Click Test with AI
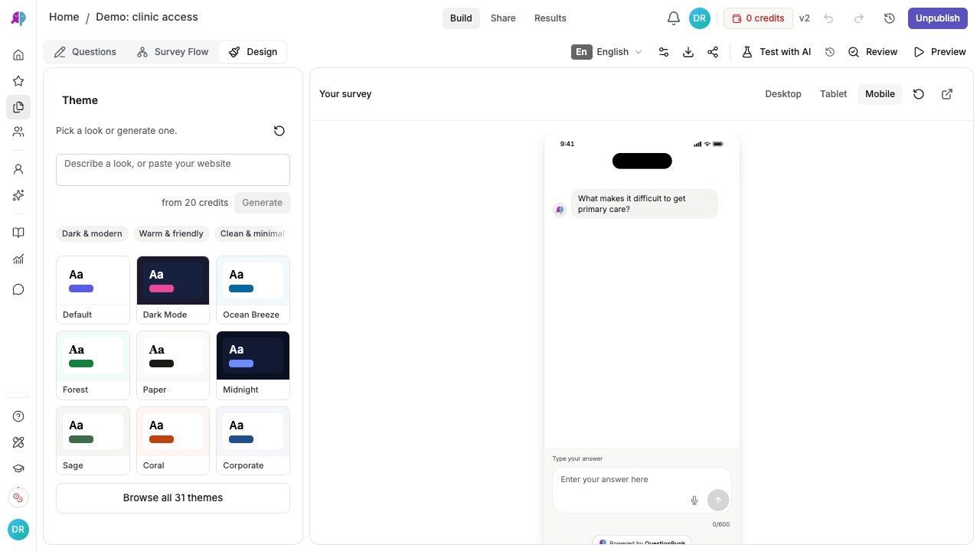Image resolution: width=980 pixels, height=551 pixels. pos(776,52)
